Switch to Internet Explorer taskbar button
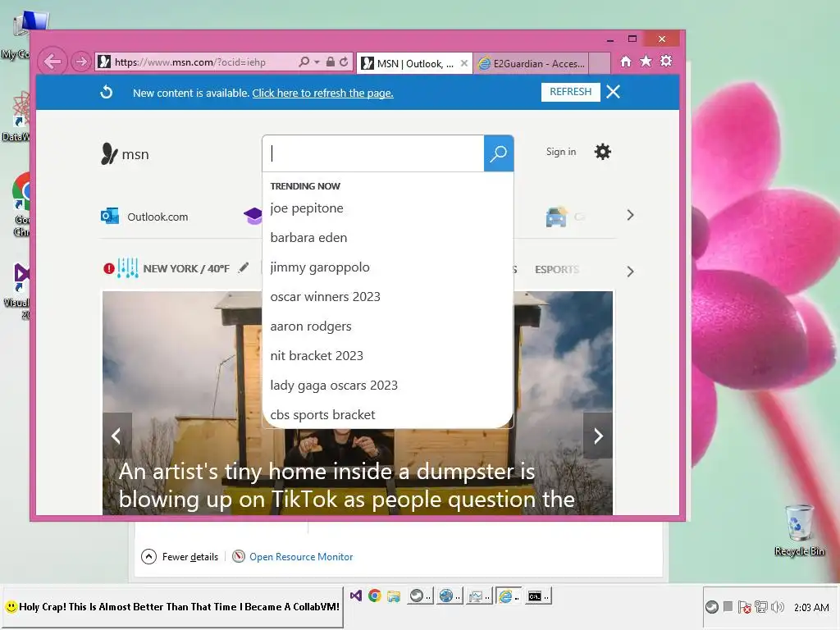 click(508, 596)
